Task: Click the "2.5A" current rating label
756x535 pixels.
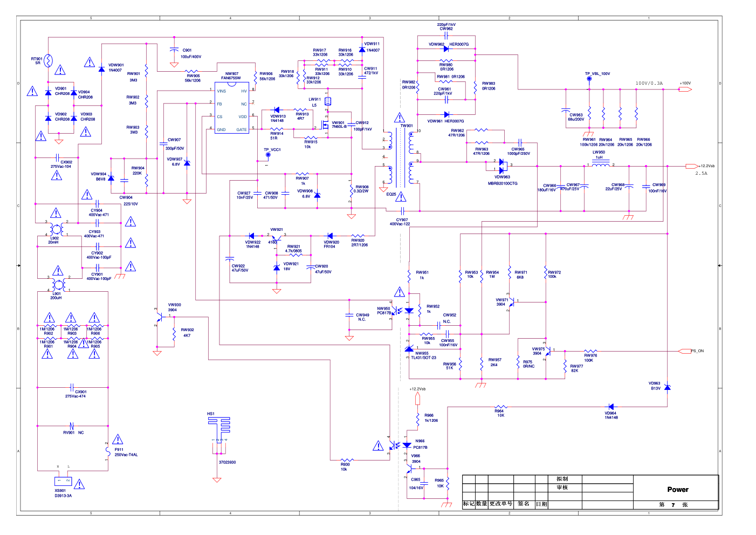Action: click(701, 173)
